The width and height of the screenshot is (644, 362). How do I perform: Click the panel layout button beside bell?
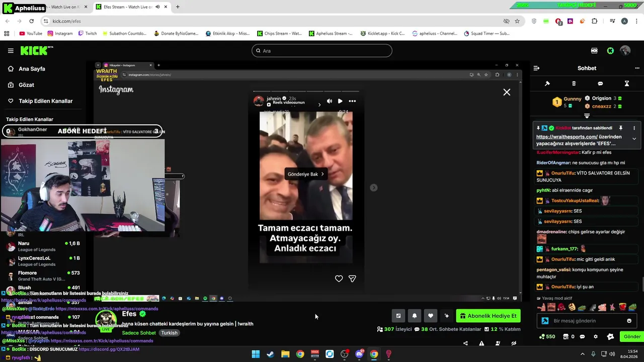pyautogui.click(x=398, y=316)
